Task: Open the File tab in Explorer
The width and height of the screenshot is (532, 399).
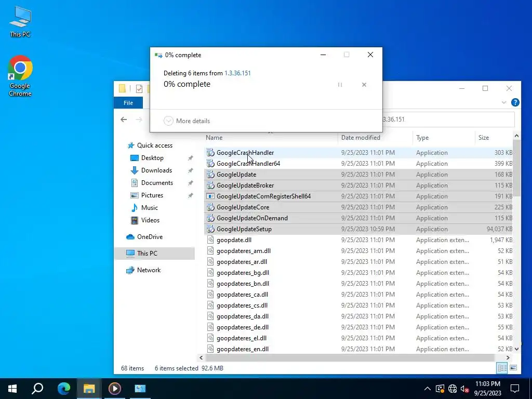Action: 128,103
